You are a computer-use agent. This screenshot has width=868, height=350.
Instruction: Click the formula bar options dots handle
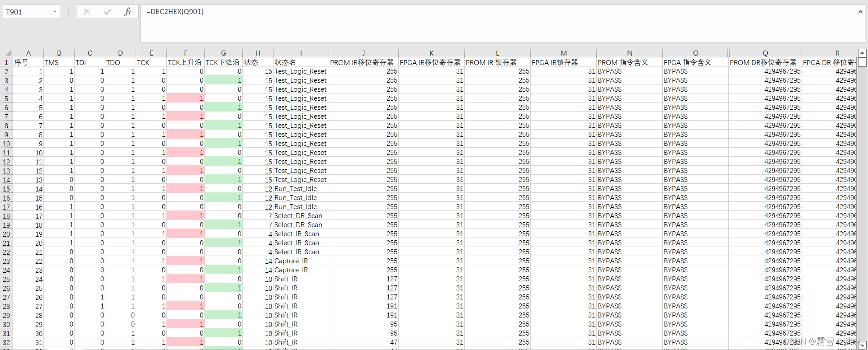(x=68, y=12)
